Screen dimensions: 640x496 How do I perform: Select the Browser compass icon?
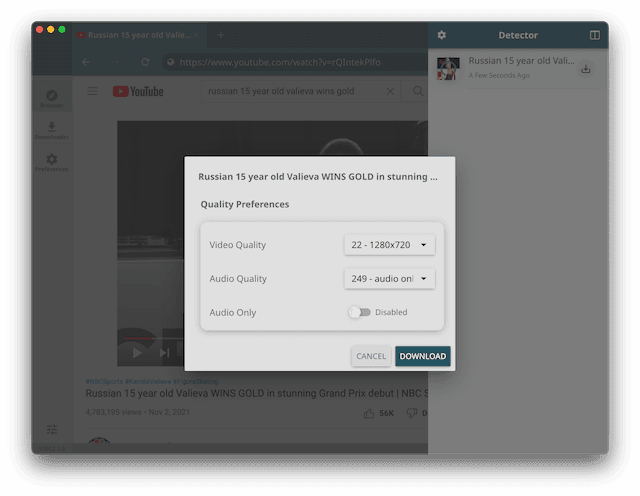(52, 98)
